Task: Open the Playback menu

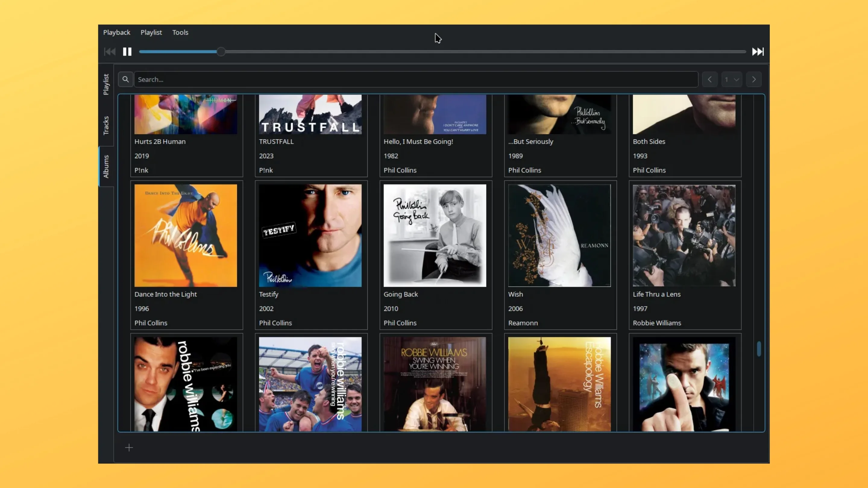Action: click(x=117, y=32)
